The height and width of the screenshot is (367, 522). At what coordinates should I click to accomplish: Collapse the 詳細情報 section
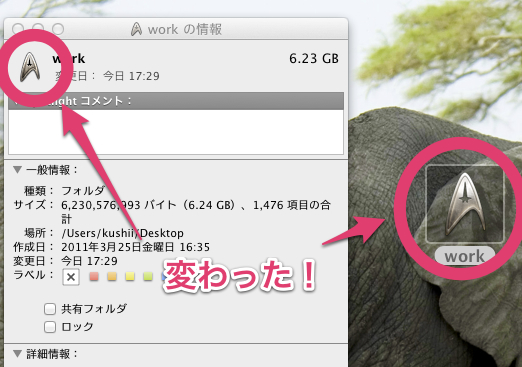pos(17,353)
